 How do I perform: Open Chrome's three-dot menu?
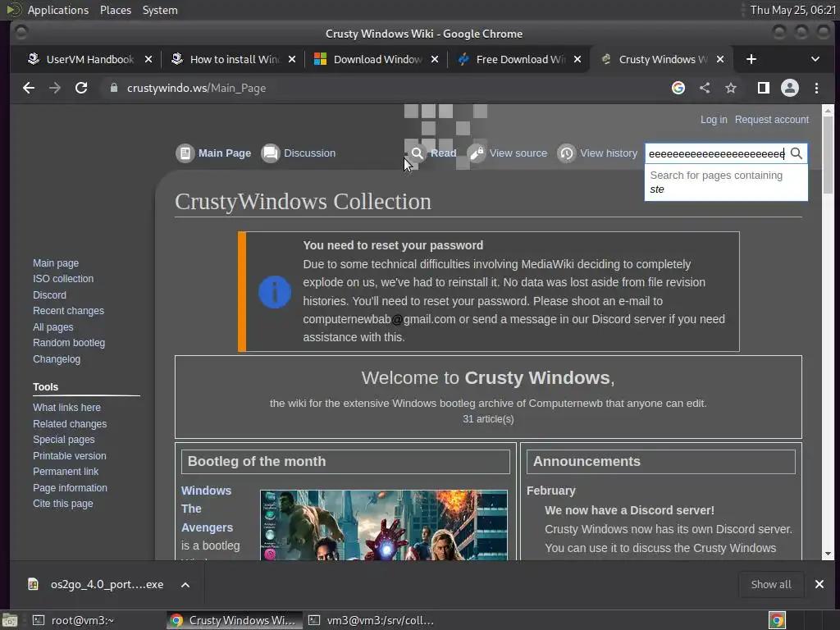[816, 88]
